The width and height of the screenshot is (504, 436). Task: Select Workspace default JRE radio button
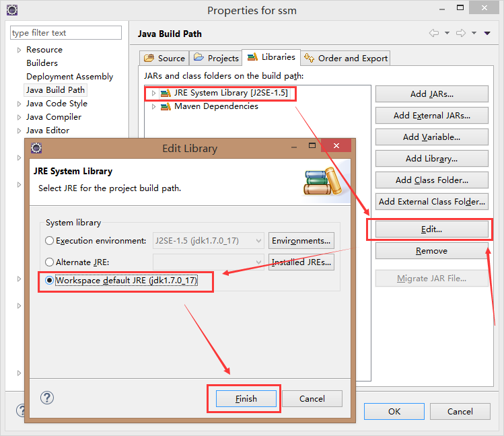(x=49, y=281)
